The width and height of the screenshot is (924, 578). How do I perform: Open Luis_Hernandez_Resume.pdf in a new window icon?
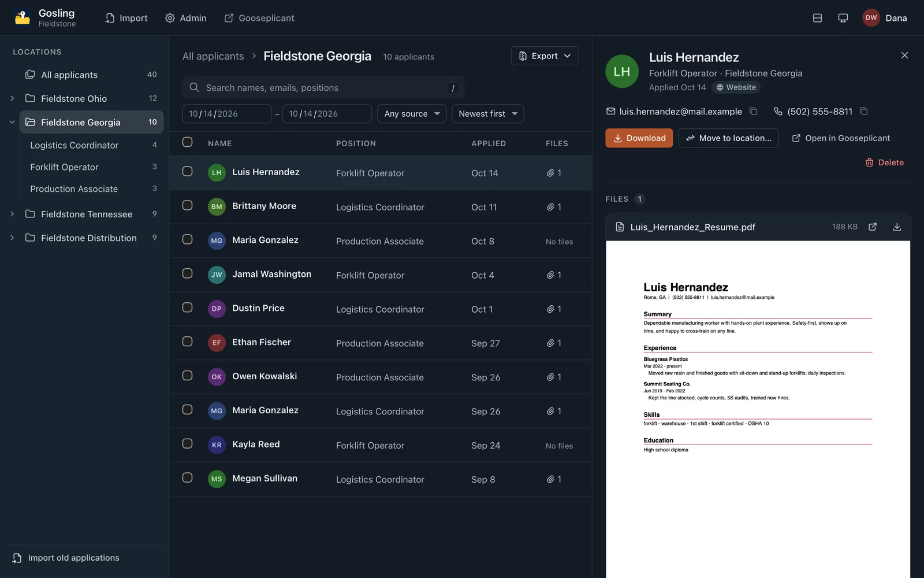tap(873, 227)
